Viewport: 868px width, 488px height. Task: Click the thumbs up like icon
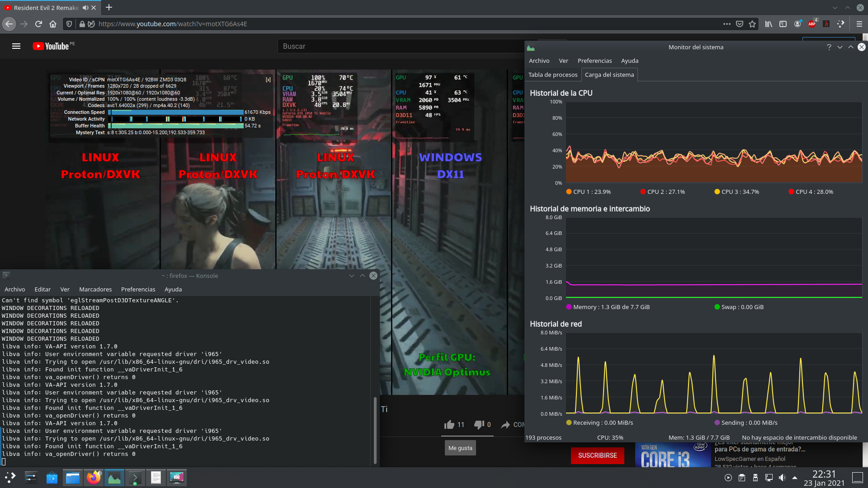(x=449, y=424)
